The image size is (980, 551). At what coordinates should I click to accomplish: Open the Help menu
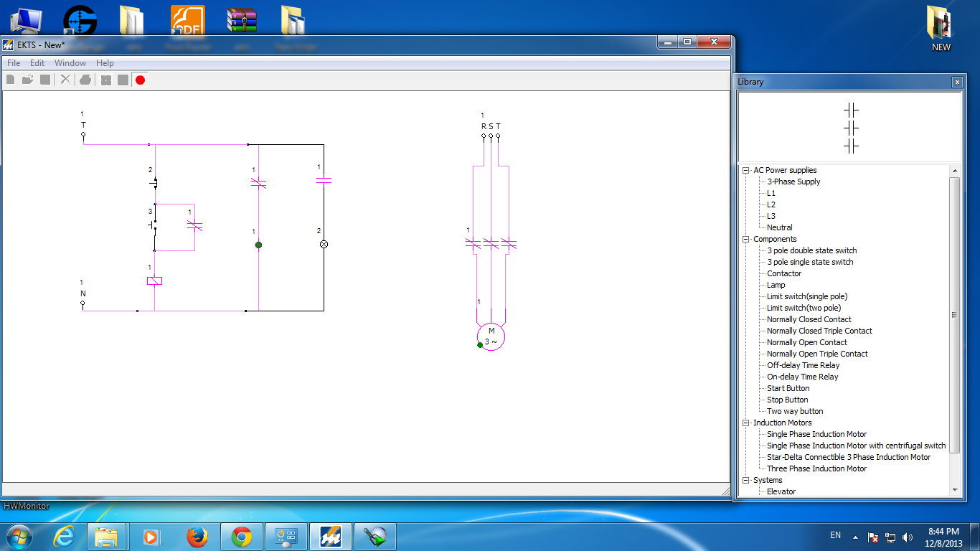pos(105,63)
